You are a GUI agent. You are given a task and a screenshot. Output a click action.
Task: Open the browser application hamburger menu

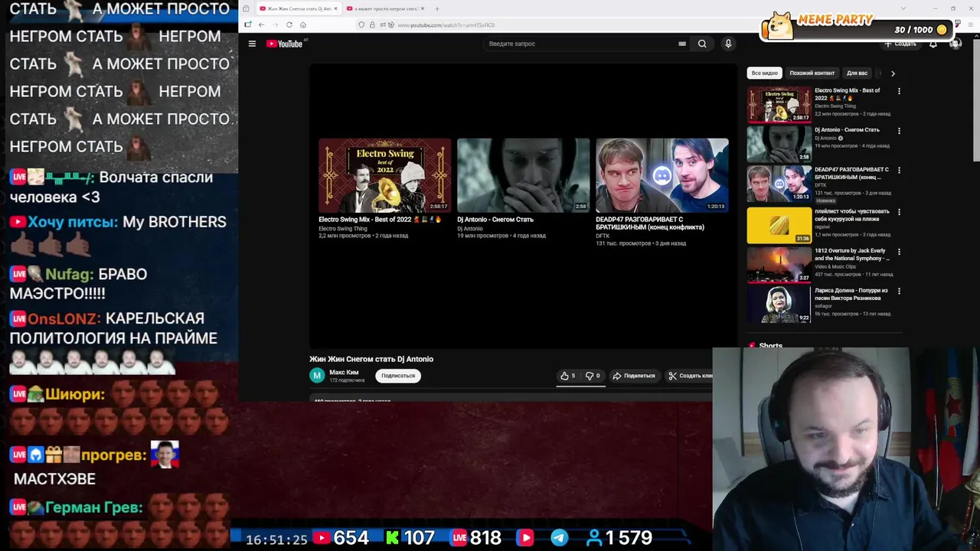tap(969, 24)
